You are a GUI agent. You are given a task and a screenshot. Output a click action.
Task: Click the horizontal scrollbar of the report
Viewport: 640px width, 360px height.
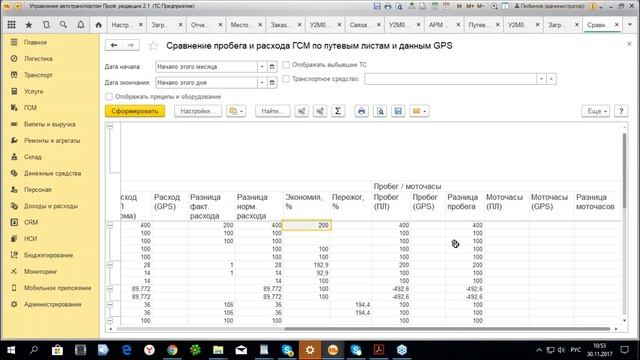[x=447, y=329]
